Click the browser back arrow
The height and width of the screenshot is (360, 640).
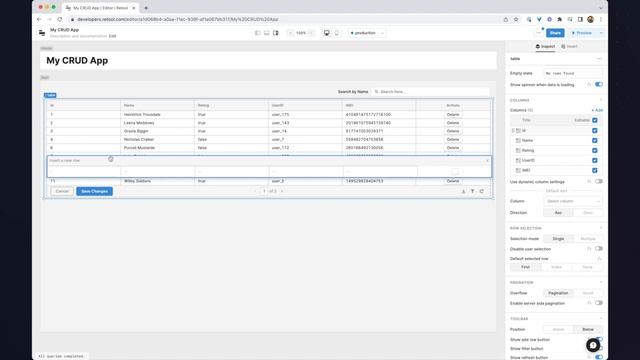tap(39, 19)
